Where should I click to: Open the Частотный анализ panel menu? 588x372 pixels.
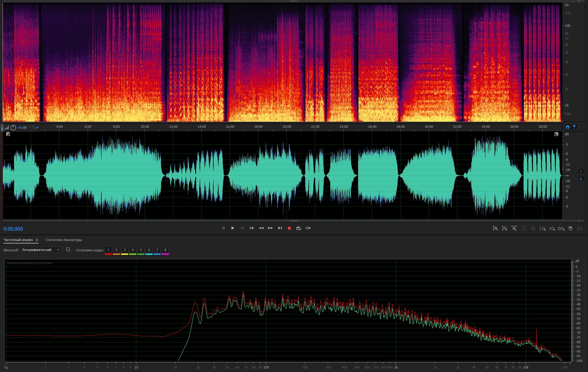pos(37,240)
